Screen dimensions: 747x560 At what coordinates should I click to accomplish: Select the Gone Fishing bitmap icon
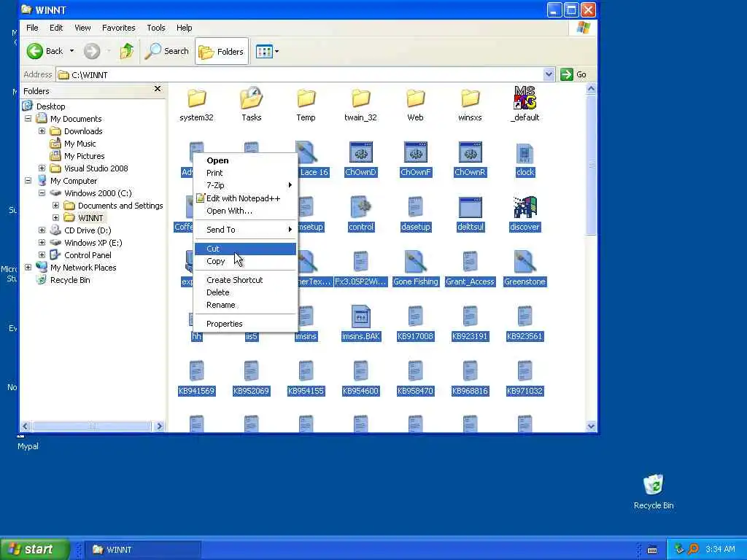point(415,262)
